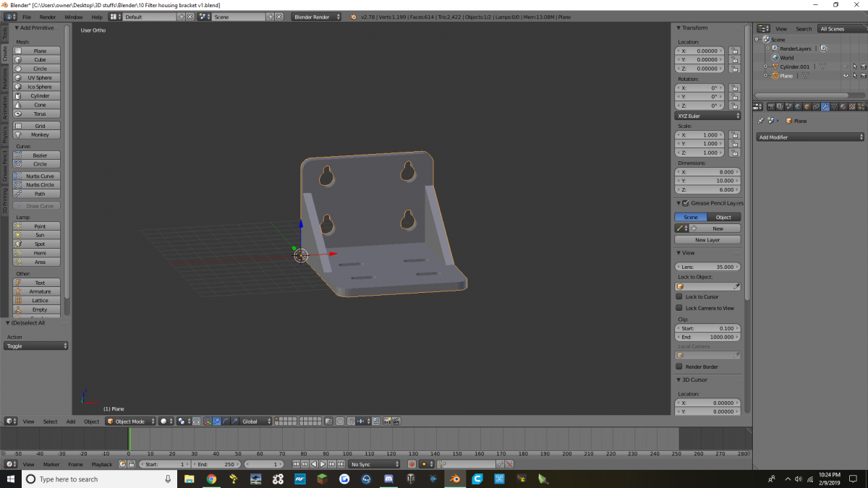The width and height of the screenshot is (868, 488).
Task: Select the scale manipulator icon
Action: pos(234,421)
